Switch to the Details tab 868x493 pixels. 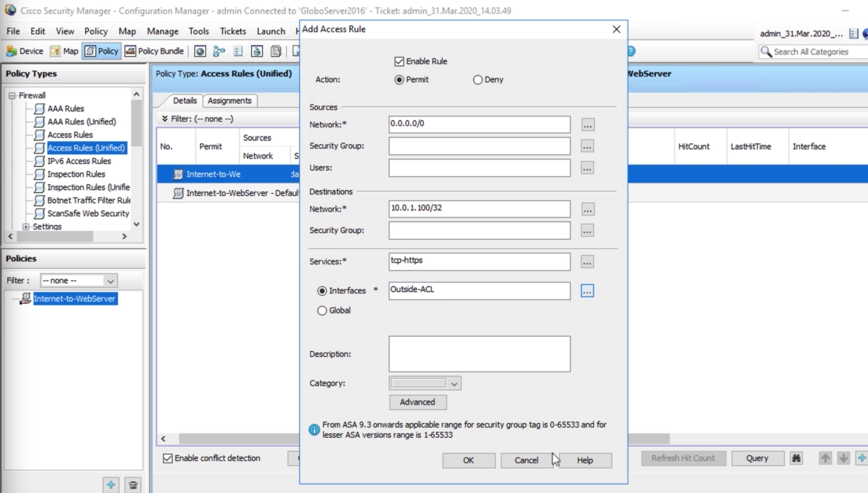[x=185, y=101]
